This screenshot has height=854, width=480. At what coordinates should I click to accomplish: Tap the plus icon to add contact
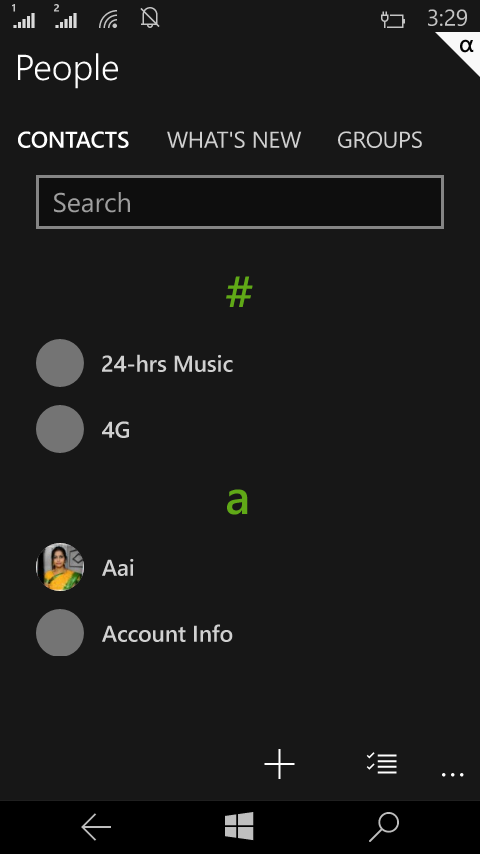pos(280,764)
